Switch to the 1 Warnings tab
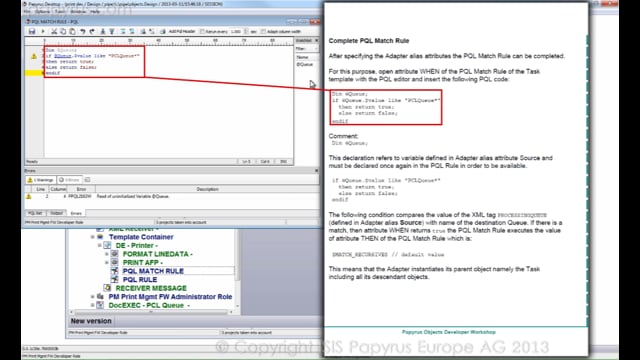Viewport: 640px width, 360px height. pyautogui.click(x=40, y=180)
